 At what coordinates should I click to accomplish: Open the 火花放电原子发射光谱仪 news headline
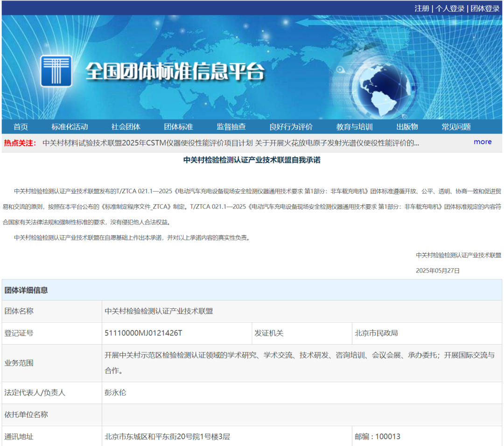(337, 143)
